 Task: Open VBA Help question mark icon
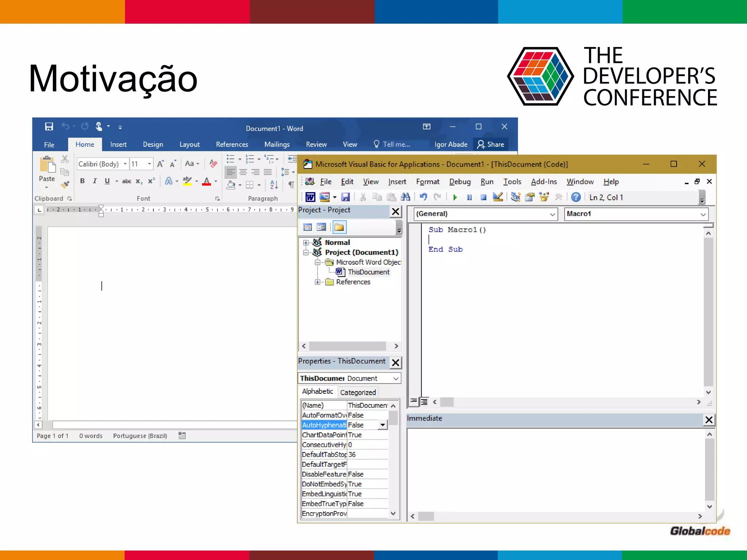[576, 197]
